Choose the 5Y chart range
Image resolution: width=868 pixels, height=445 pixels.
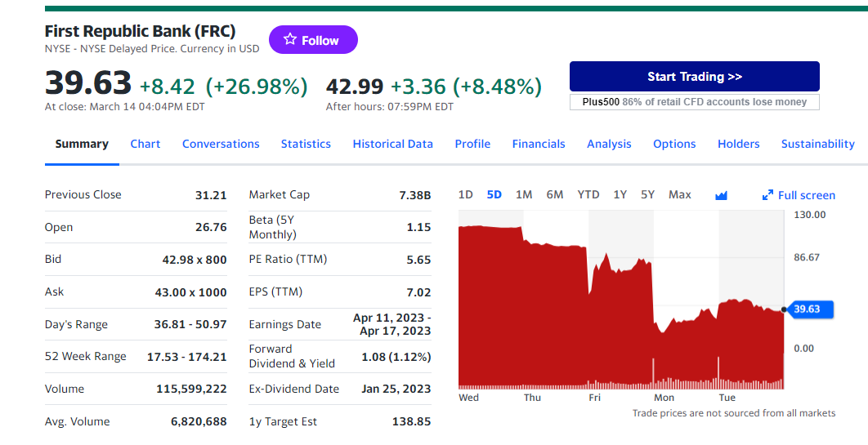click(647, 194)
